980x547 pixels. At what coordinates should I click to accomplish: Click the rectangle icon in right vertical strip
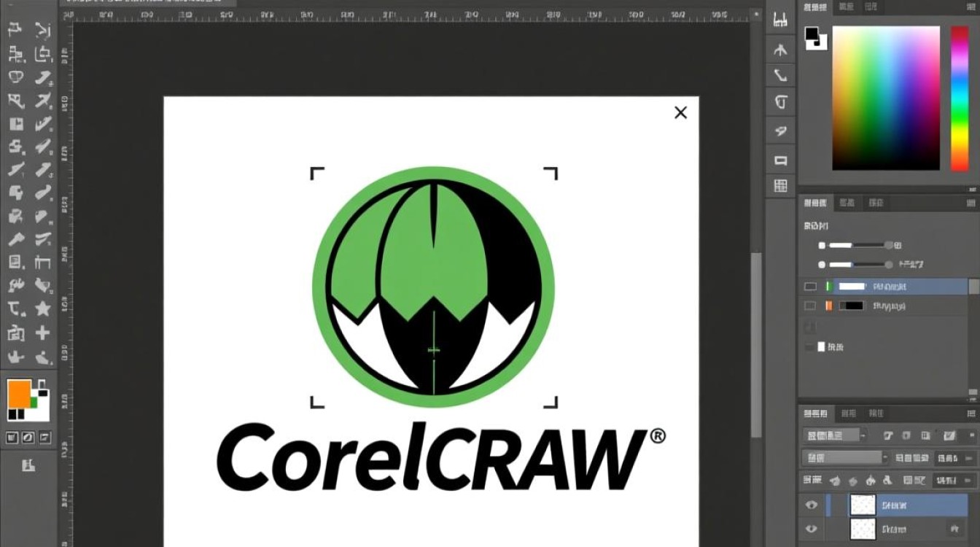(x=781, y=160)
